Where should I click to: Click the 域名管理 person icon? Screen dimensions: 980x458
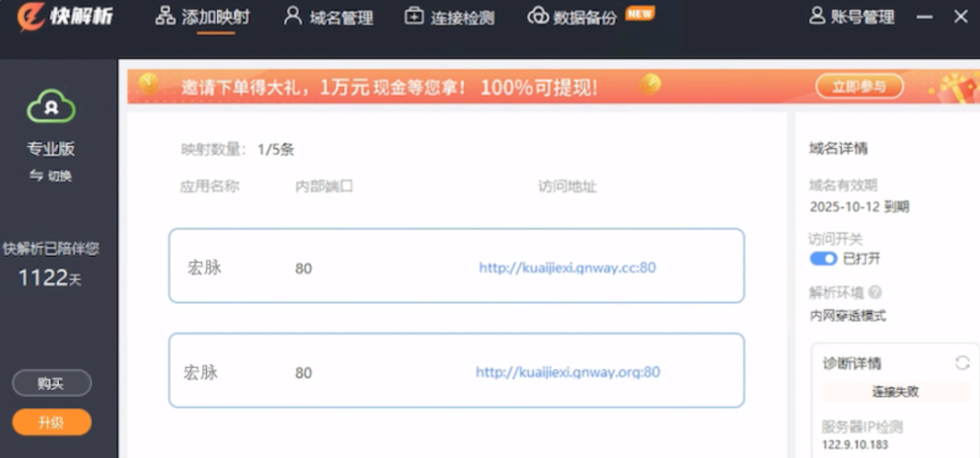pos(293,16)
